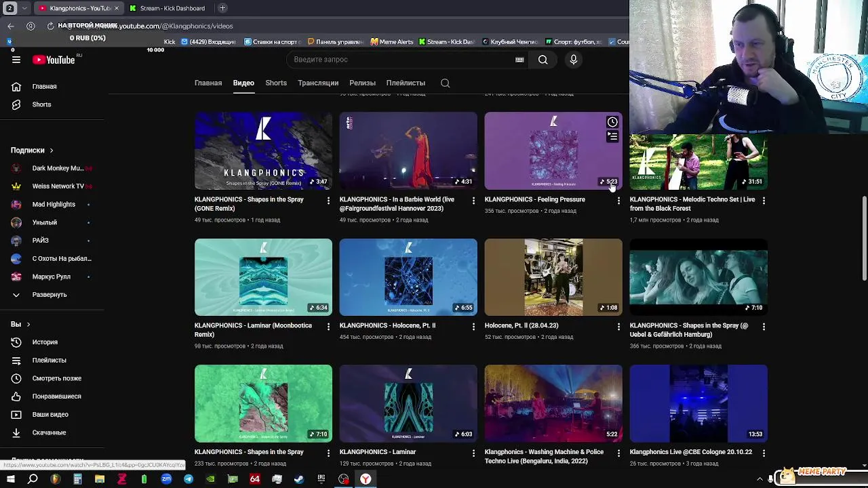Open options for Klangphonics Live @CBE Cologne
868x488 pixels.
pyautogui.click(x=764, y=453)
